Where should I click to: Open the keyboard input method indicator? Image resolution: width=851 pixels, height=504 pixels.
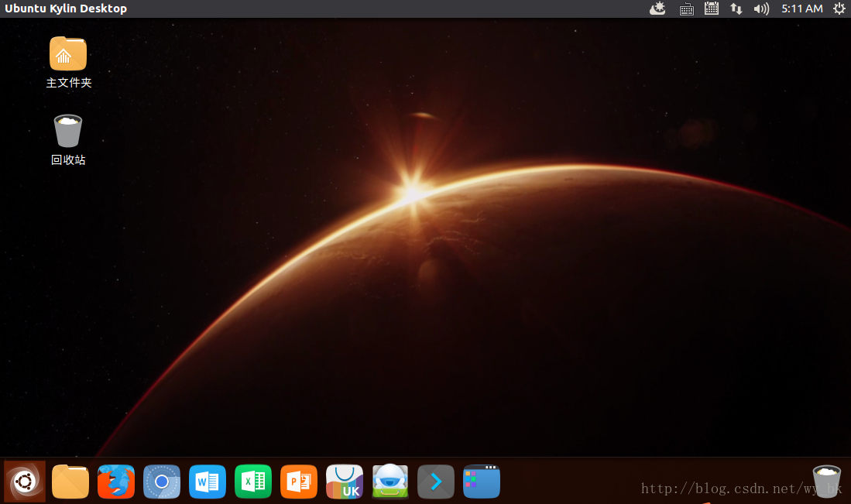687,9
